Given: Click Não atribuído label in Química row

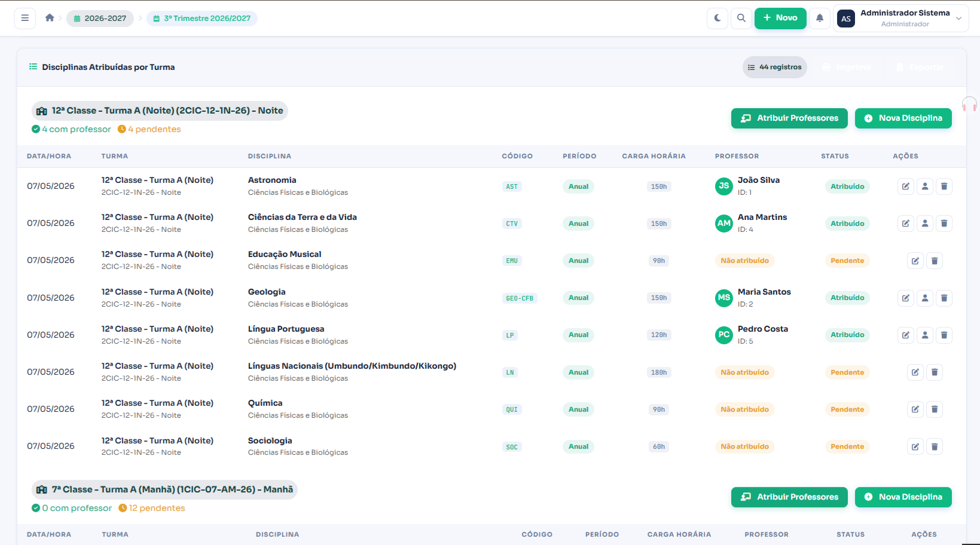Looking at the screenshot, I should [744, 409].
